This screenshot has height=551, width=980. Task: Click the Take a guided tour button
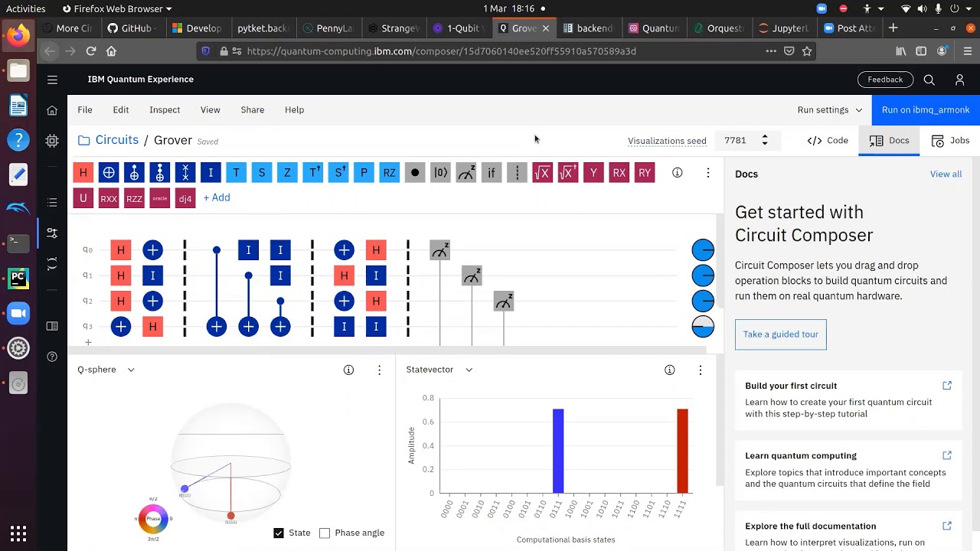click(781, 334)
